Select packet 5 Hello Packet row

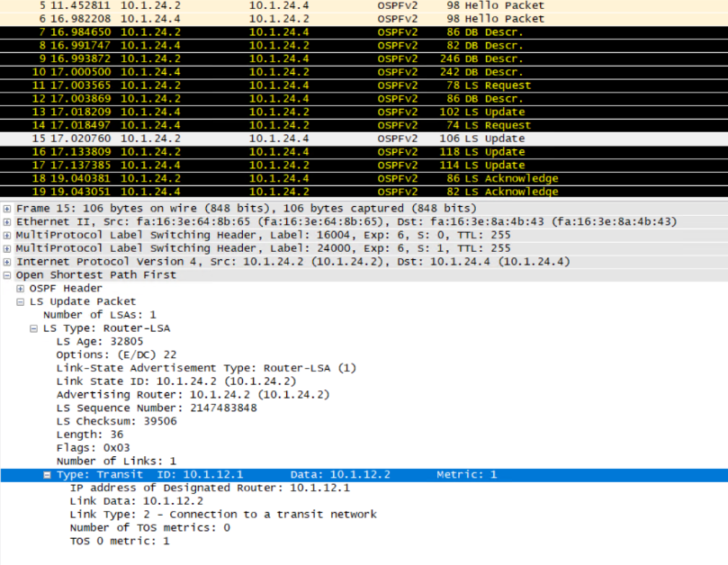pyautogui.click(x=270, y=5)
